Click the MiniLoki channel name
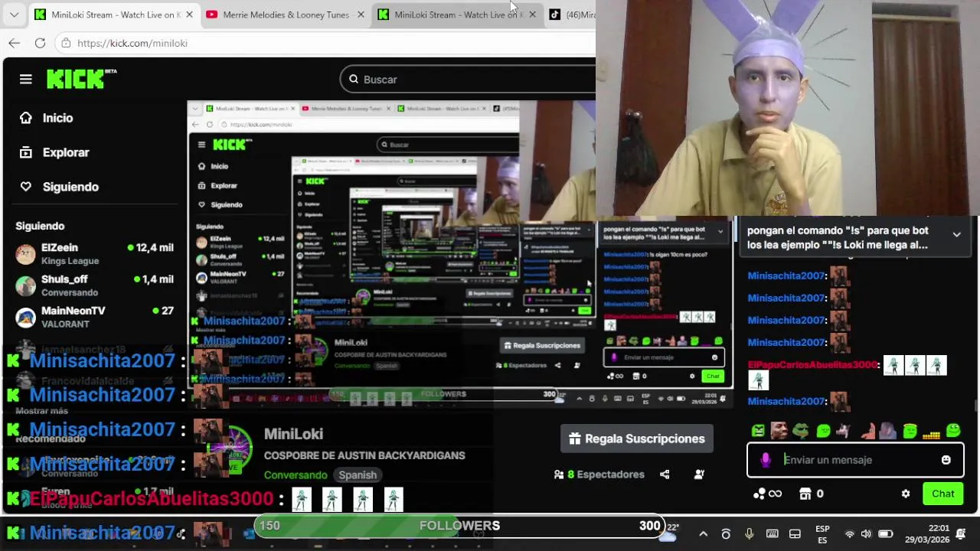Viewport: 980px width, 551px height. (293, 434)
